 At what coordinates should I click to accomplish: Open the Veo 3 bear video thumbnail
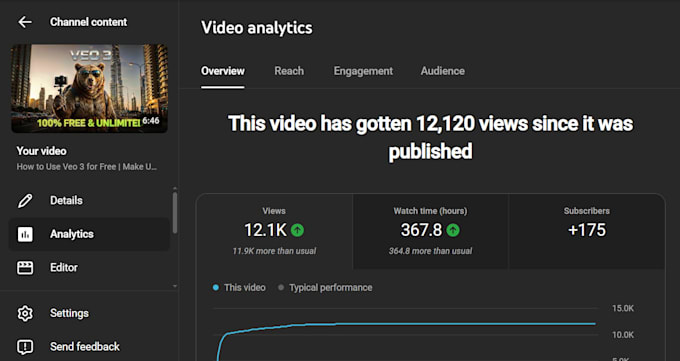89,88
